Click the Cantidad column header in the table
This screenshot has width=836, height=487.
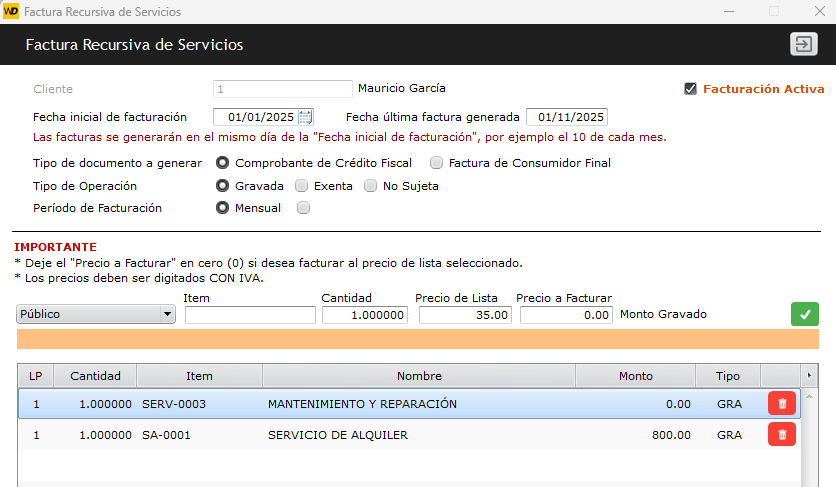[95, 376]
